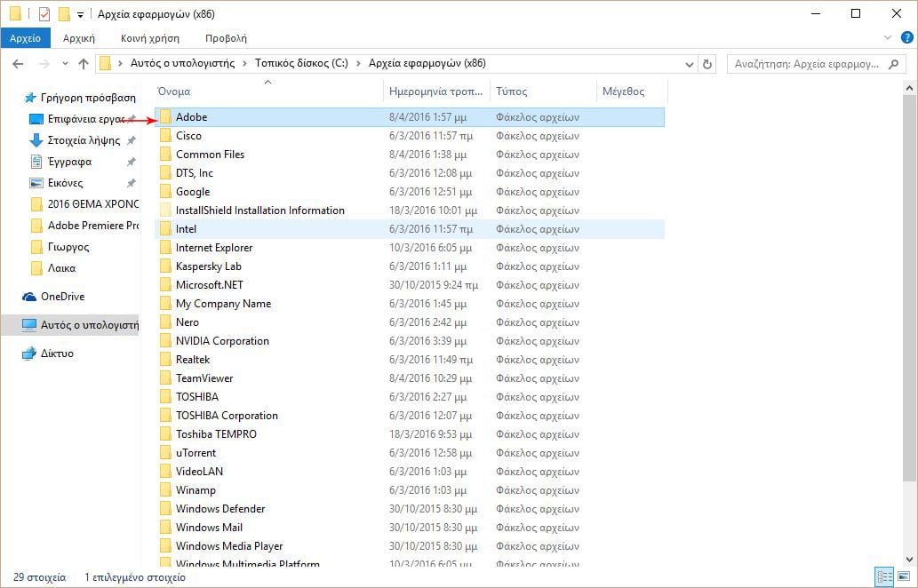Open the recent locations dropdown arrow
The height and width of the screenshot is (588, 918).
65,64
